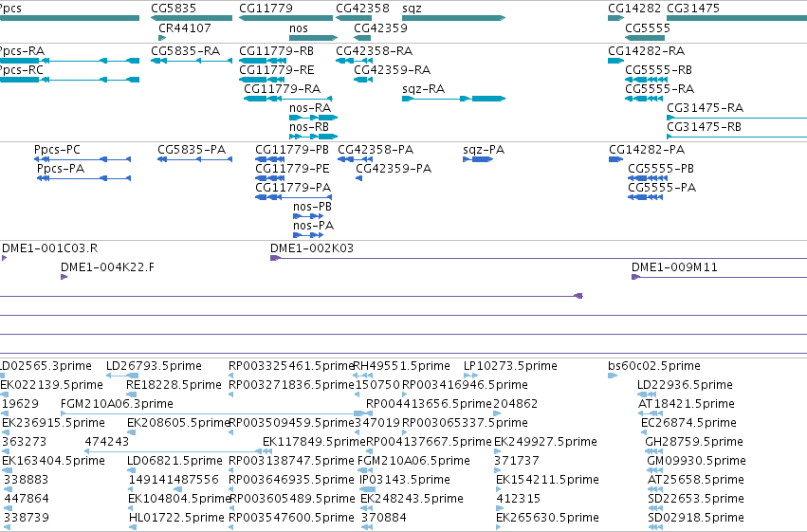
Task: Select EST label EK154211.5prime
Action: click(x=547, y=481)
